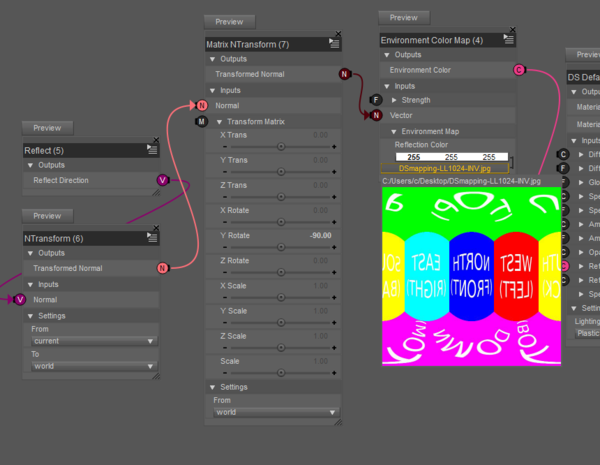Click the NTransform (6) Transformed Normal N output connector

(x=163, y=268)
